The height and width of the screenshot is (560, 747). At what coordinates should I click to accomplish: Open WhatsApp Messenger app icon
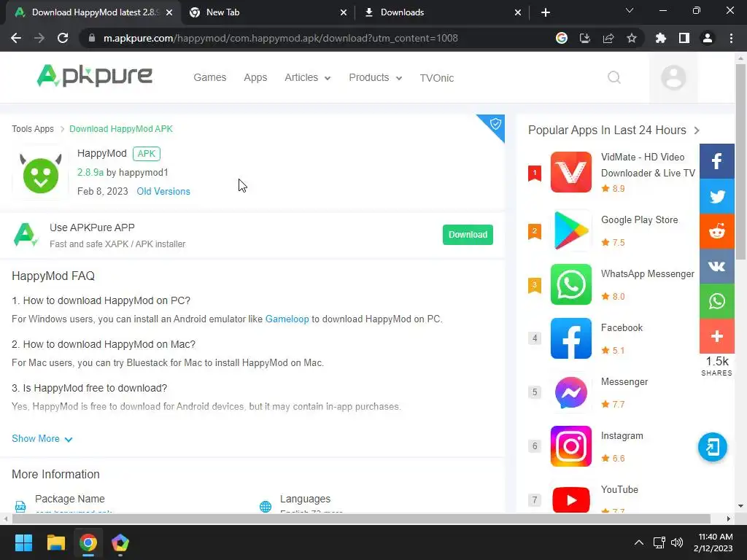[570, 284]
